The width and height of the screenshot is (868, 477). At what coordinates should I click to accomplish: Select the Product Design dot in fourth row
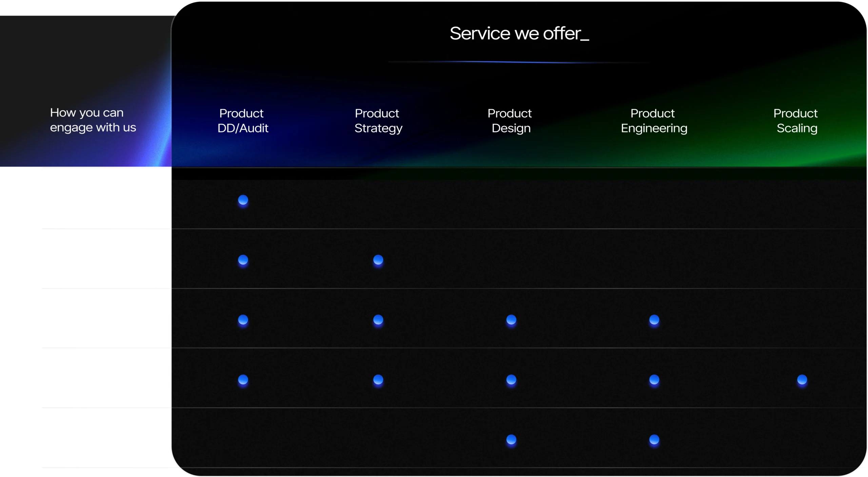pos(511,379)
